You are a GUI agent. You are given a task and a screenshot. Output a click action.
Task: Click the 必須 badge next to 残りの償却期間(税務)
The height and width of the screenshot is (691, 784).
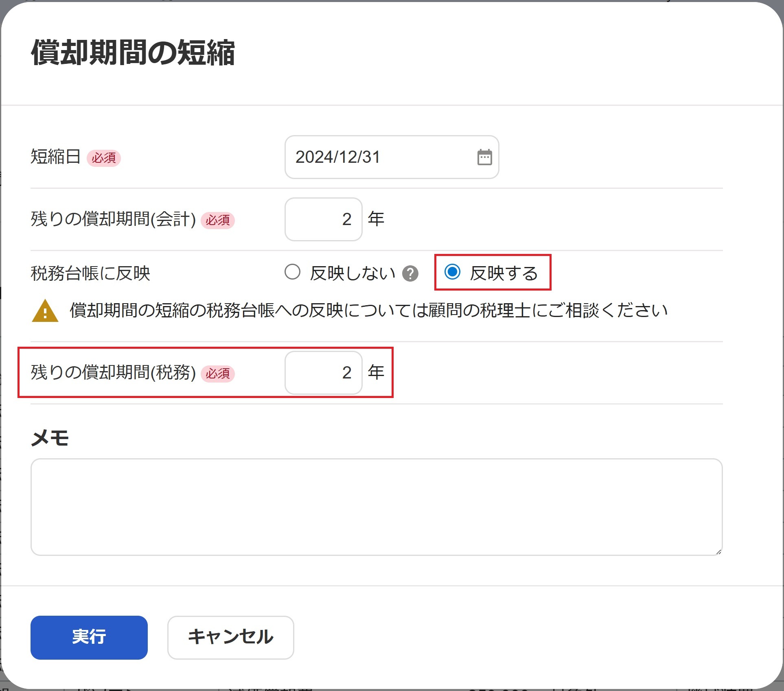point(218,374)
